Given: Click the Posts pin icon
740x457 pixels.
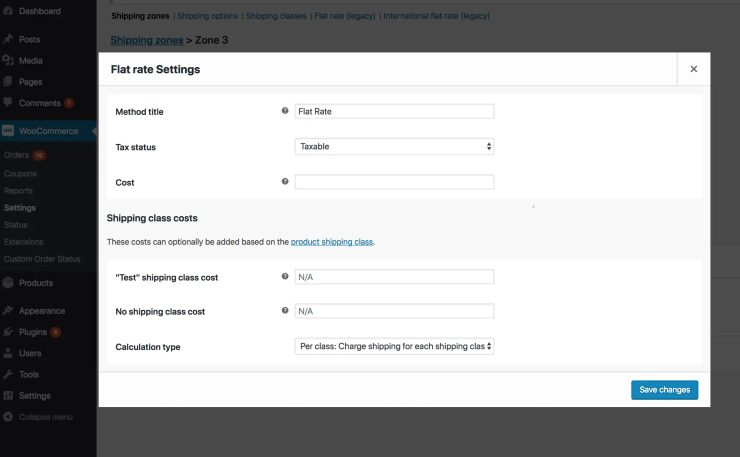Looking at the screenshot, I should click(x=8, y=39).
